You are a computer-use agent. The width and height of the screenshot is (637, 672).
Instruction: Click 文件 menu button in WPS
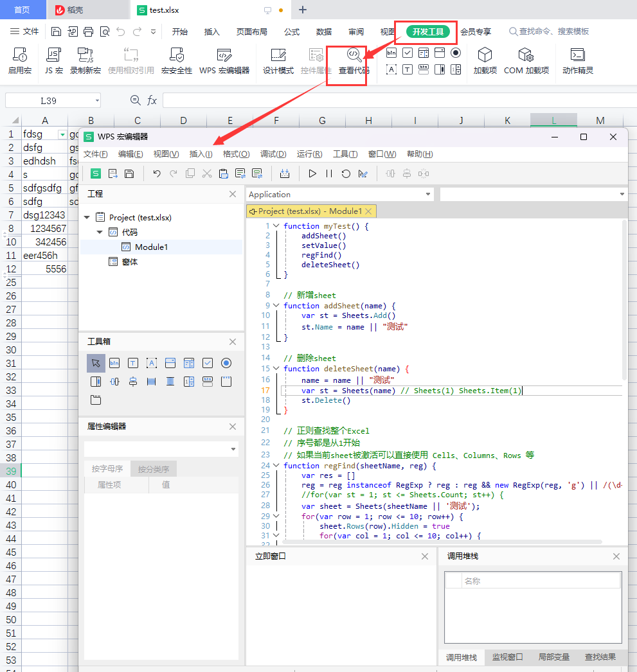point(24,31)
